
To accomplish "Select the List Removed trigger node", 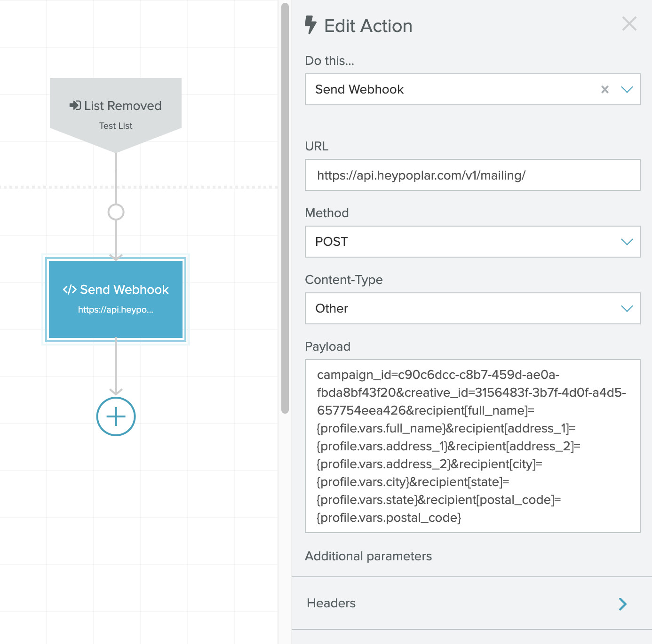I will pyautogui.click(x=116, y=115).
